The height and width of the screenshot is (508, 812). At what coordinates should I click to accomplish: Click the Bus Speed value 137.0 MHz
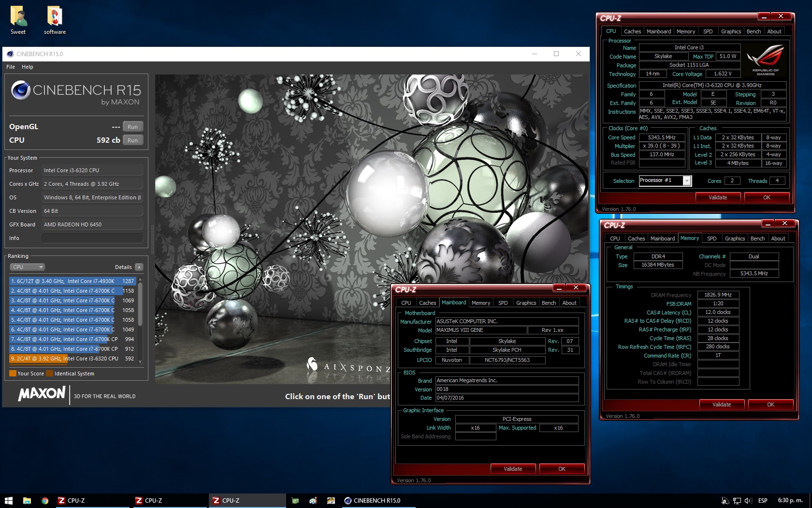(662, 154)
